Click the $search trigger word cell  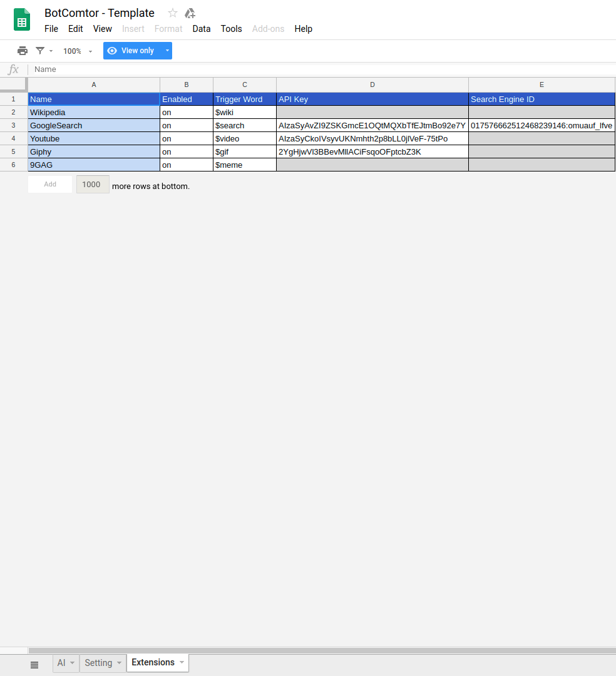pos(245,125)
